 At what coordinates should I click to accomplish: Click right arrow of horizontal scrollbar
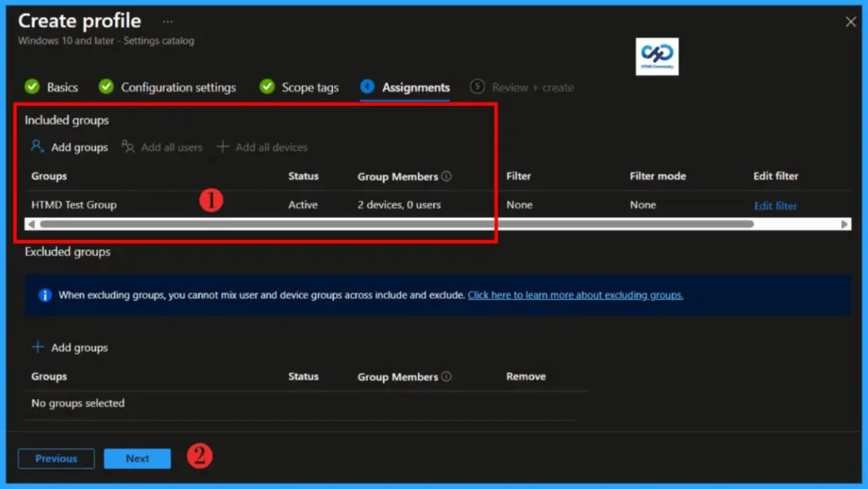(x=844, y=224)
